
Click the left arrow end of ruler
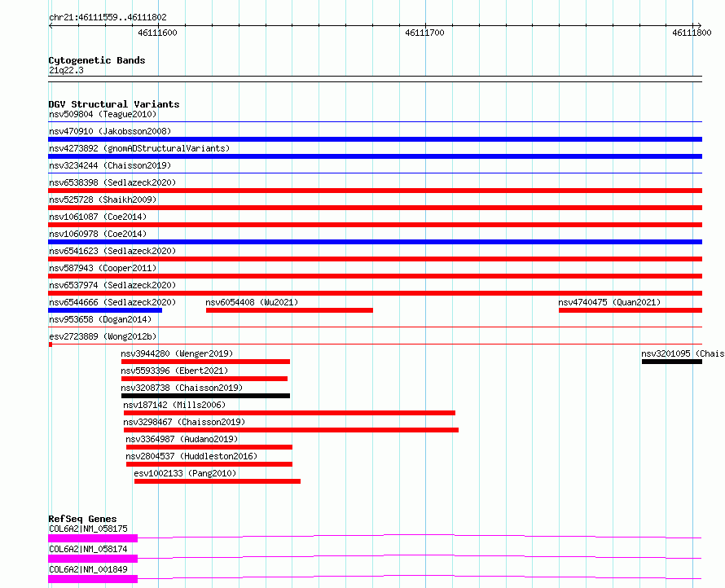(x=51, y=26)
